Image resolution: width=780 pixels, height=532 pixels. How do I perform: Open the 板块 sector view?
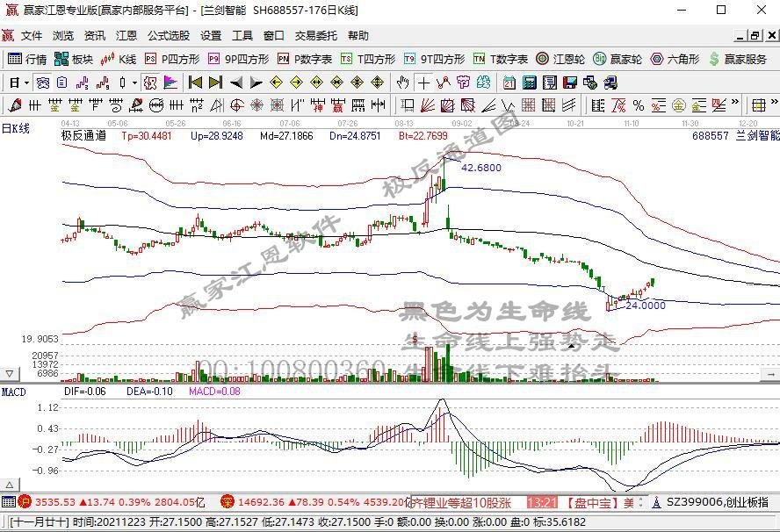pyautogui.click(x=74, y=59)
